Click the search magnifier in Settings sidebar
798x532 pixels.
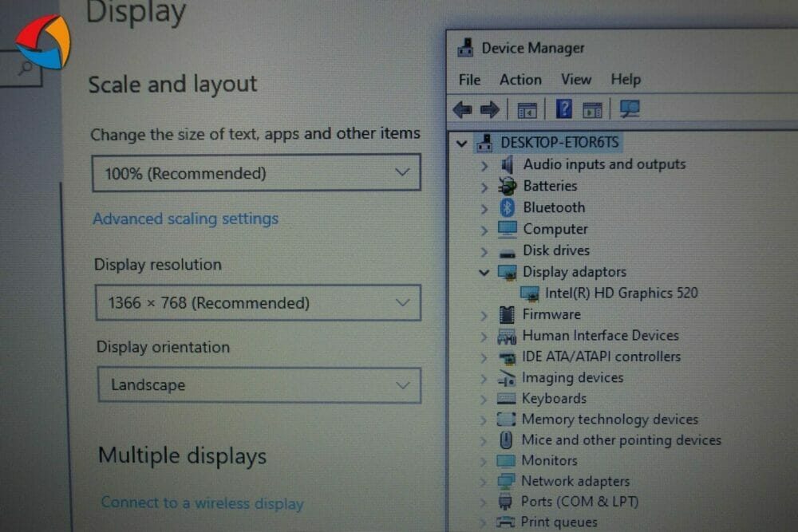click(x=25, y=69)
